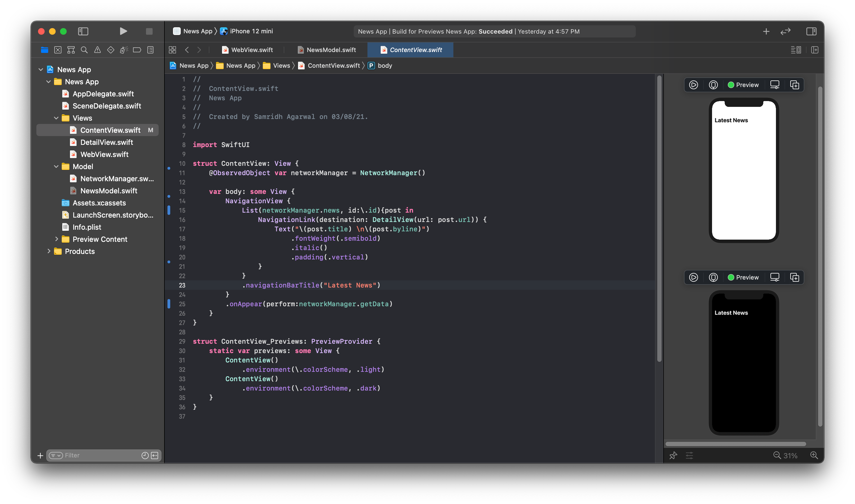Open the Test navigator diamond icon

click(110, 50)
